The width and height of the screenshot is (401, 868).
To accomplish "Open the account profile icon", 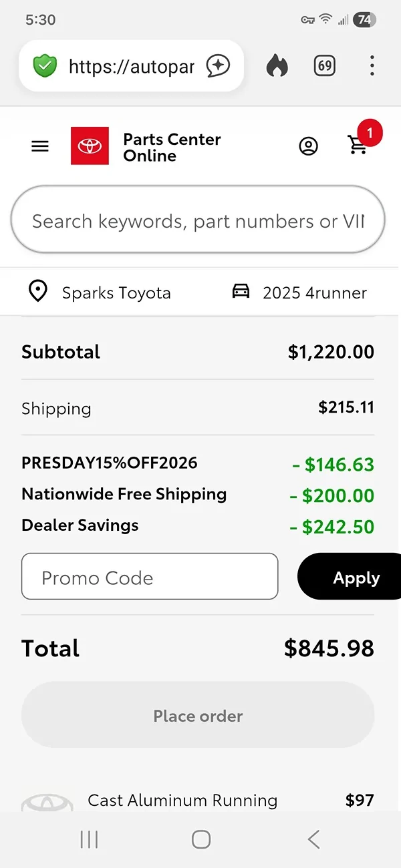I will tap(309, 146).
